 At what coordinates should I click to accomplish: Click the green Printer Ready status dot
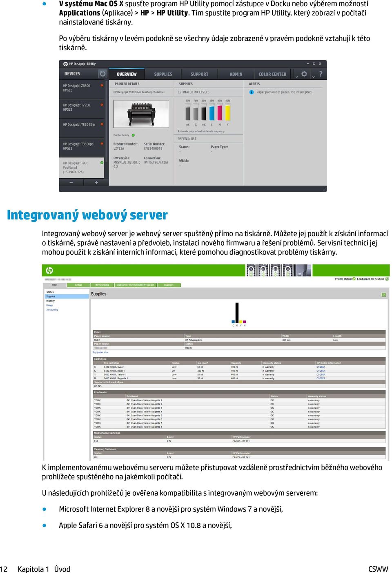point(133,135)
